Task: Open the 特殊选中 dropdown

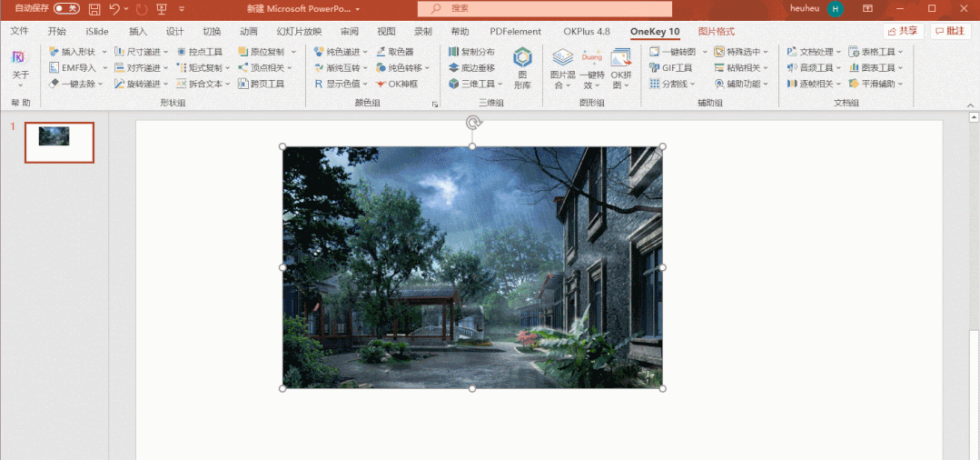Action: coord(742,52)
